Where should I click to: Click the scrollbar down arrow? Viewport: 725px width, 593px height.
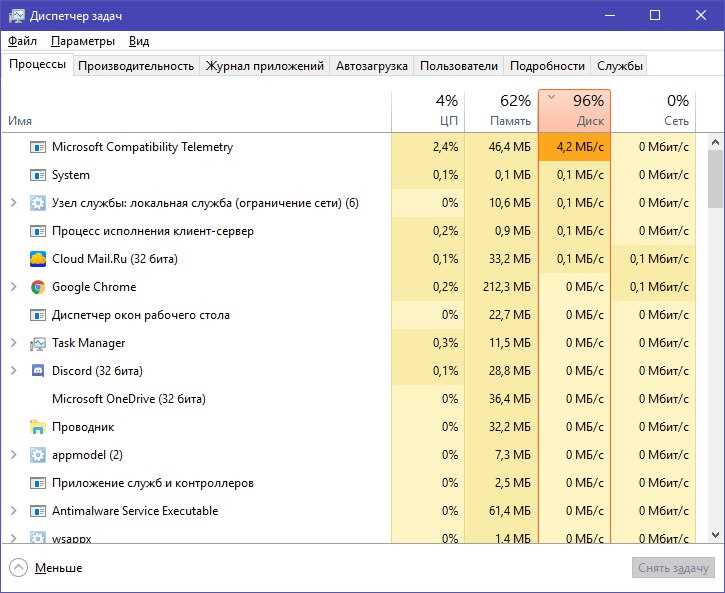pyautogui.click(x=715, y=535)
